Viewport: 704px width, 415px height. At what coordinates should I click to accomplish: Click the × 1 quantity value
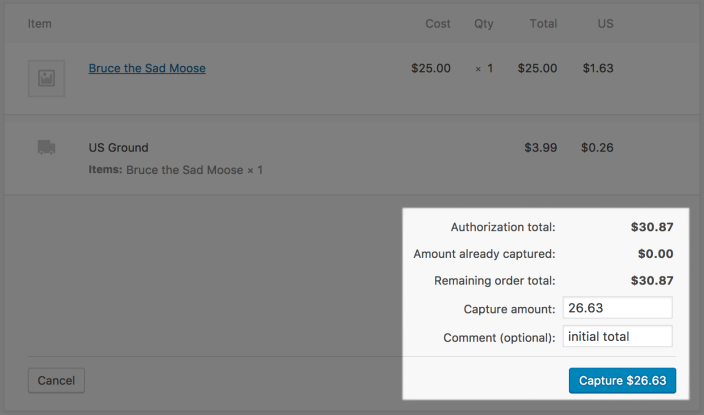coord(484,69)
